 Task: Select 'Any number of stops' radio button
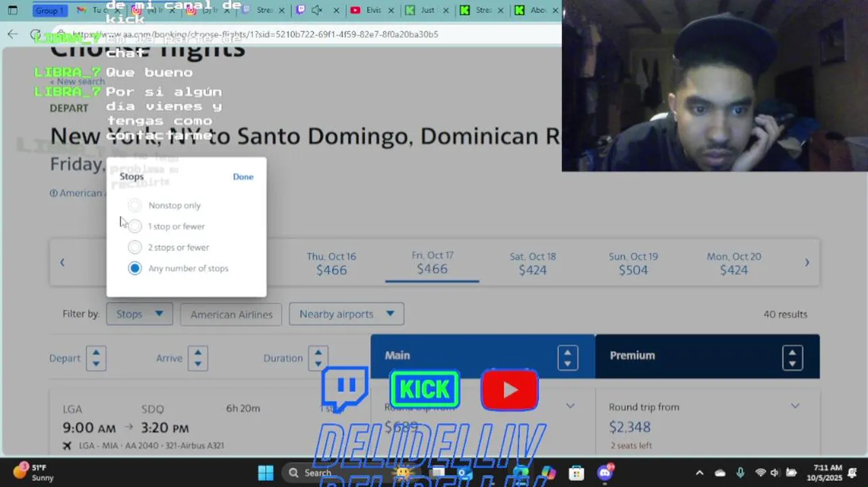135,268
